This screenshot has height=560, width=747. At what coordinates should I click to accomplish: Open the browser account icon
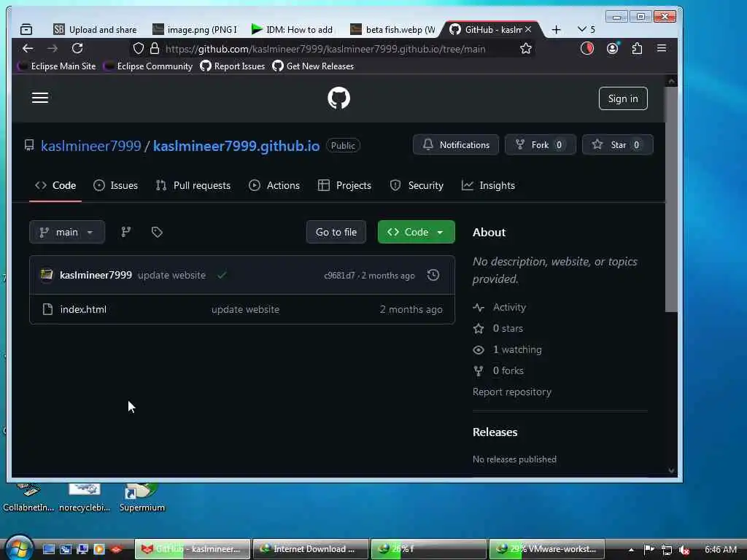[612, 49]
